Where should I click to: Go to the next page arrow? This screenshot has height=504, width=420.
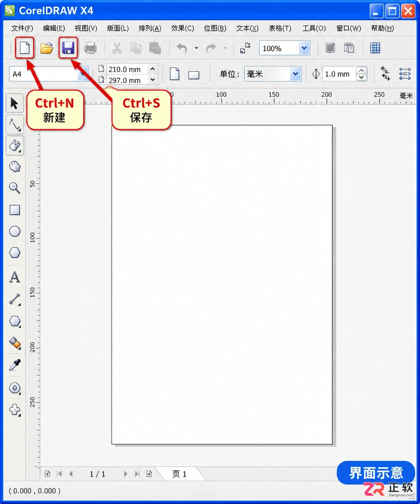[125, 474]
